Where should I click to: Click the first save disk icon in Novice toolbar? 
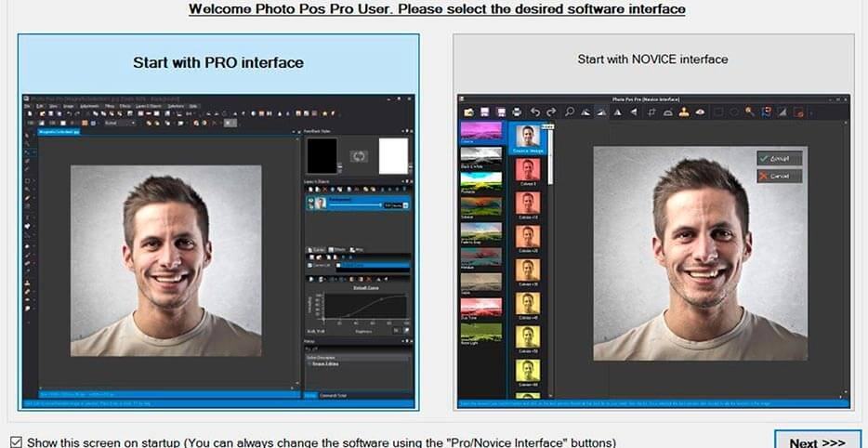pyautogui.click(x=483, y=112)
